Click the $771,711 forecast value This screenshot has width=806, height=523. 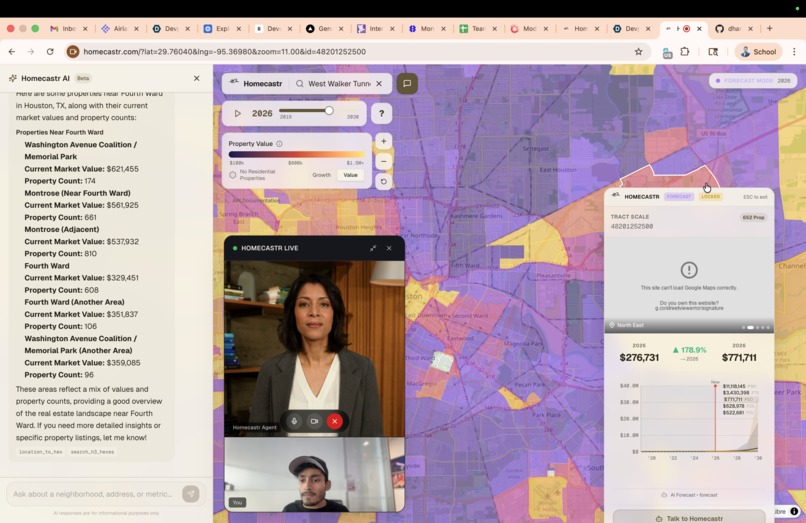tap(739, 357)
